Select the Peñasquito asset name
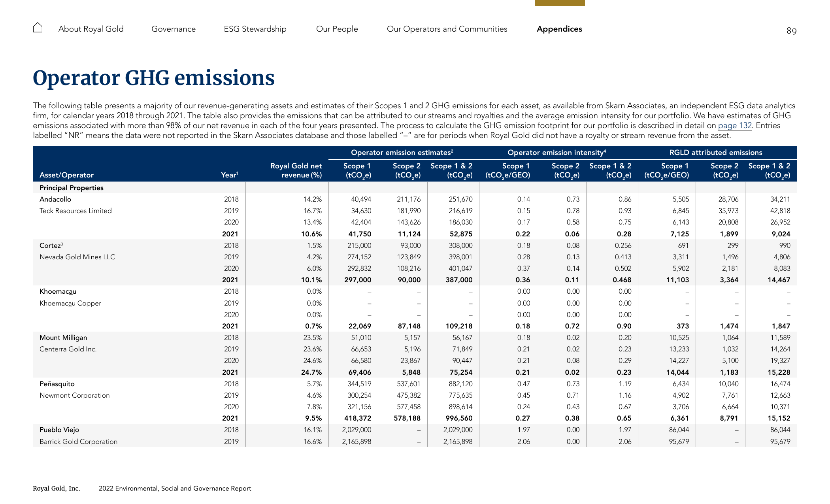 [57, 384]
